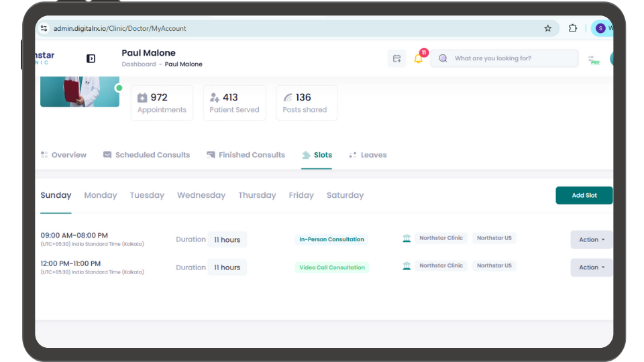Image resolution: width=644 pixels, height=362 pixels.
Task: Open notifications bell with 11 badge
Action: (419, 58)
